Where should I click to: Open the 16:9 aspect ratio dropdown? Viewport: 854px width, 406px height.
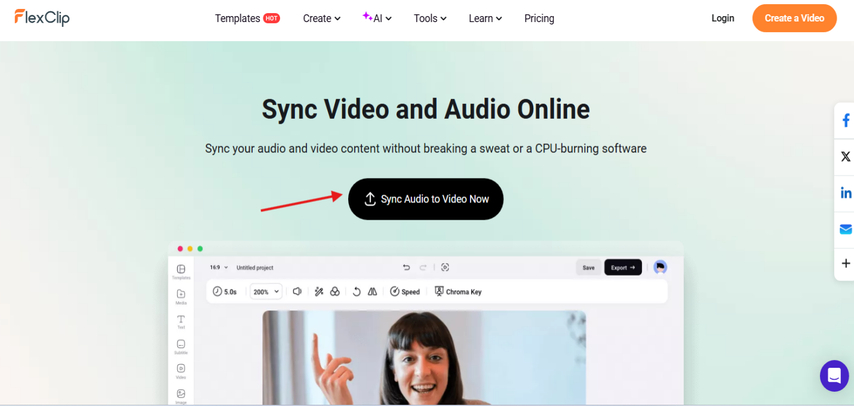tap(217, 268)
